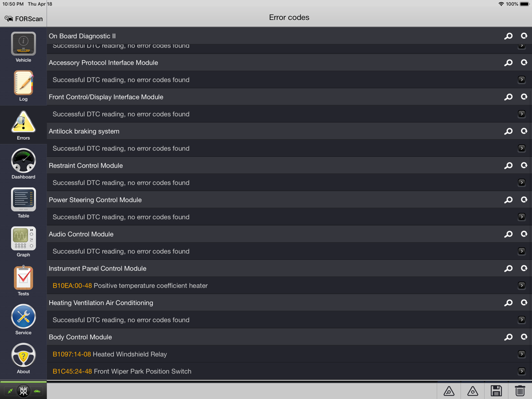Tap the Wi-Fi status icon
532x399 pixels.
coord(501,4)
